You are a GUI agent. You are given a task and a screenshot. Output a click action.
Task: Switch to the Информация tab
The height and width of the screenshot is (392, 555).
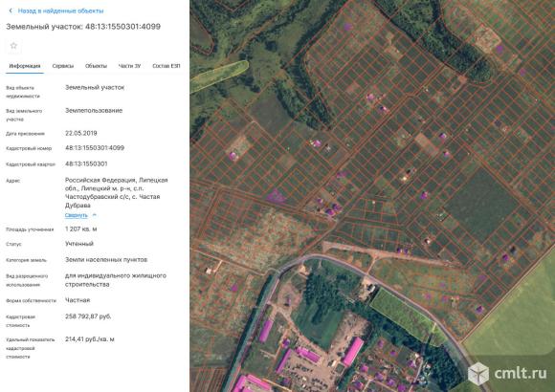[x=25, y=66]
